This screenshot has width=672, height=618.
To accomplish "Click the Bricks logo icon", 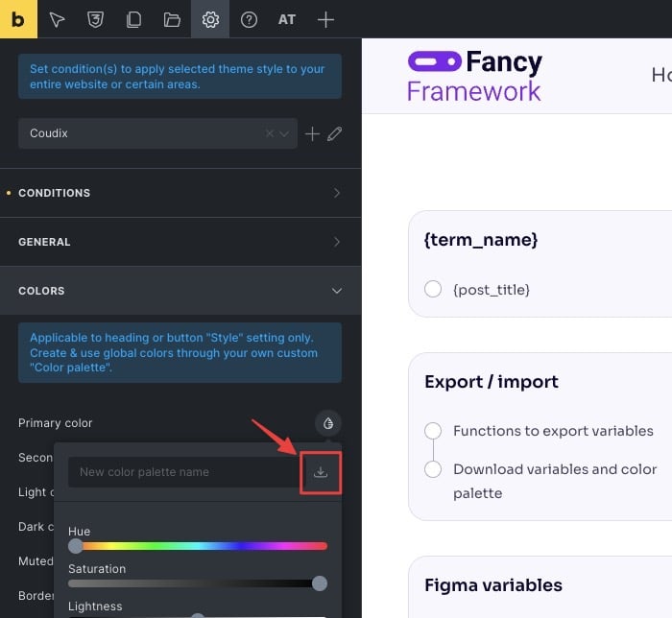I will [x=18, y=19].
